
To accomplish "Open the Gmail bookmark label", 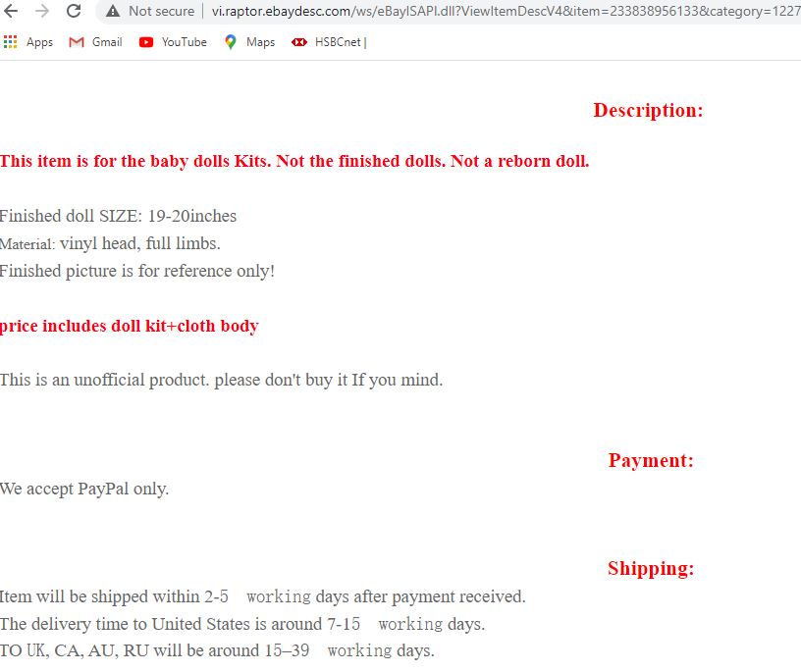I will 107,42.
